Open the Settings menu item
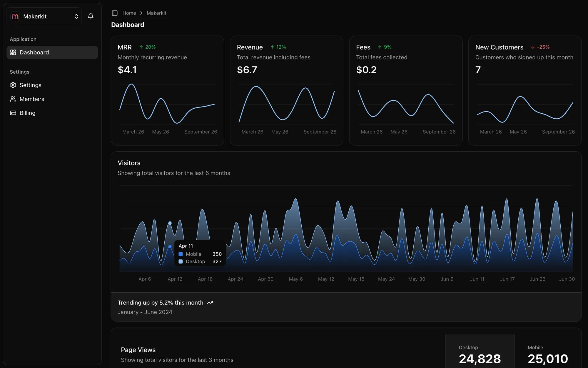The width and height of the screenshot is (588, 368). click(x=52, y=85)
